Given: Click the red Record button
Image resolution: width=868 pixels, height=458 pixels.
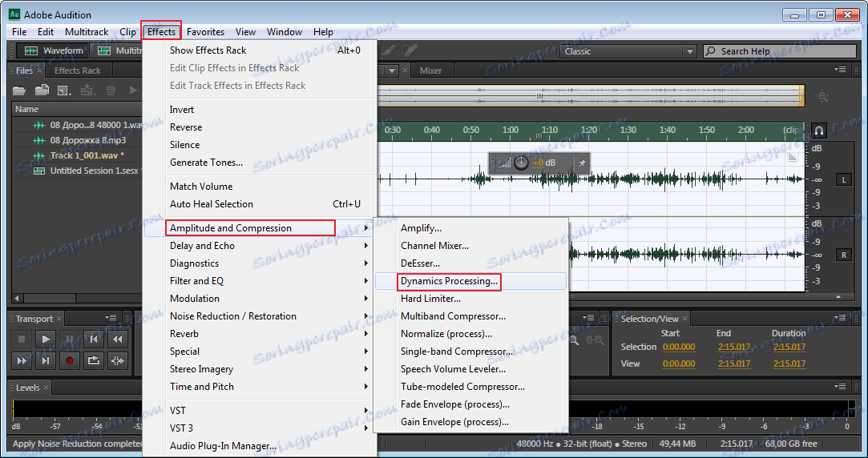Looking at the screenshot, I should click(x=70, y=360).
